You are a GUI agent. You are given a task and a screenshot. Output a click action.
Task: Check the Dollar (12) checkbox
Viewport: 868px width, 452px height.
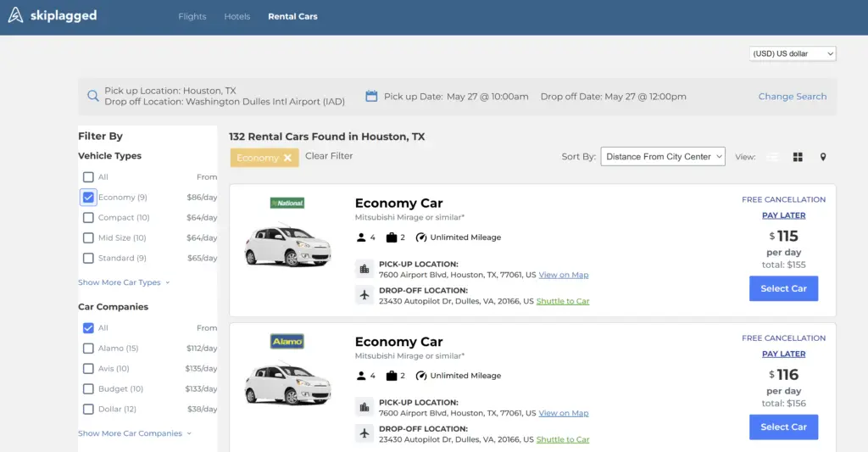pos(88,410)
